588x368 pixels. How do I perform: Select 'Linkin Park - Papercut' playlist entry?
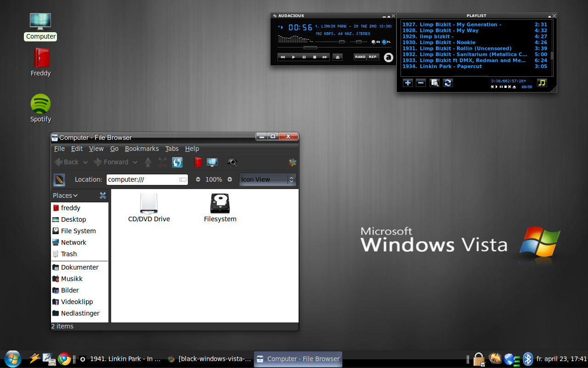click(x=475, y=66)
